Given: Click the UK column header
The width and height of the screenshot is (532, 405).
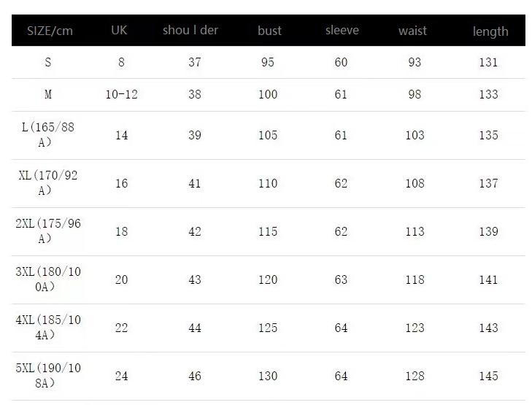Looking at the screenshot, I should [x=119, y=30].
